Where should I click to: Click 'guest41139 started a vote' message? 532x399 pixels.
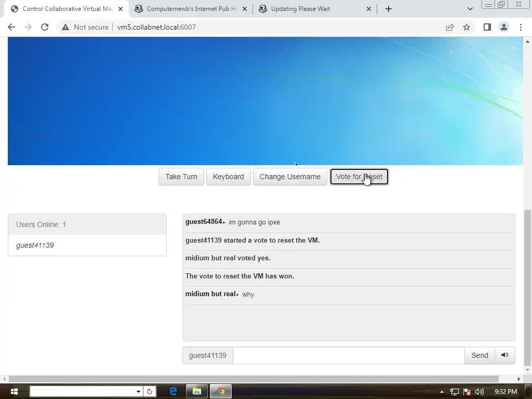252,240
